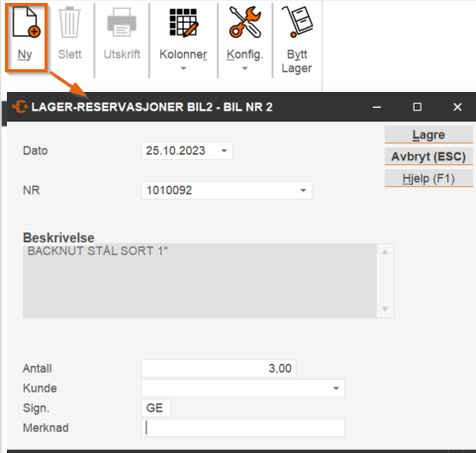Expand the NR combo box arrow
The image size is (476, 453).
[x=303, y=190]
